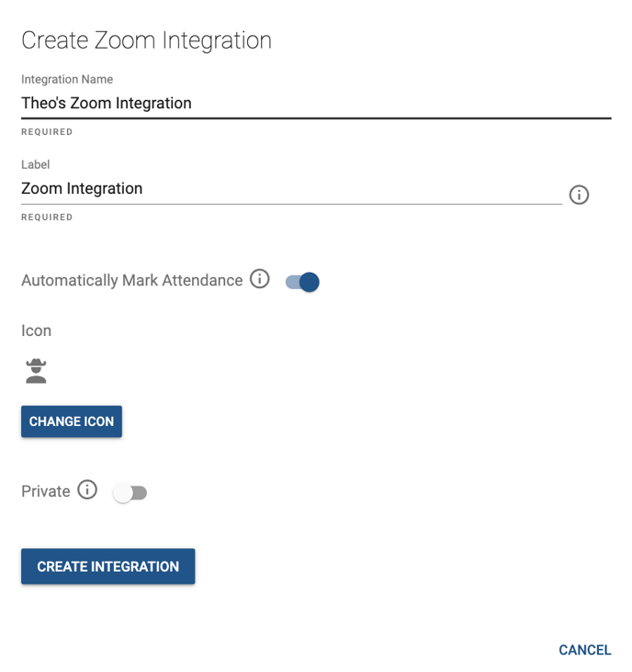The height and width of the screenshot is (672, 632).
Task: Click the 'Icon' section heading
Action: click(37, 330)
